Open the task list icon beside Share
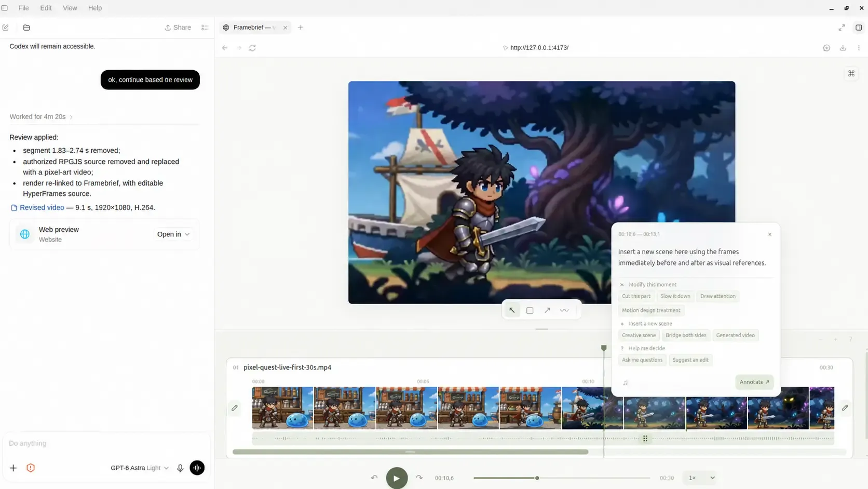The width and height of the screenshot is (868, 489). pyautogui.click(x=205, y=28)
